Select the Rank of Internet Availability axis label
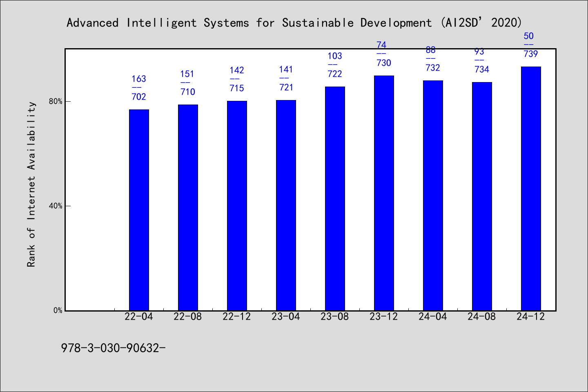 pos(31,184)
